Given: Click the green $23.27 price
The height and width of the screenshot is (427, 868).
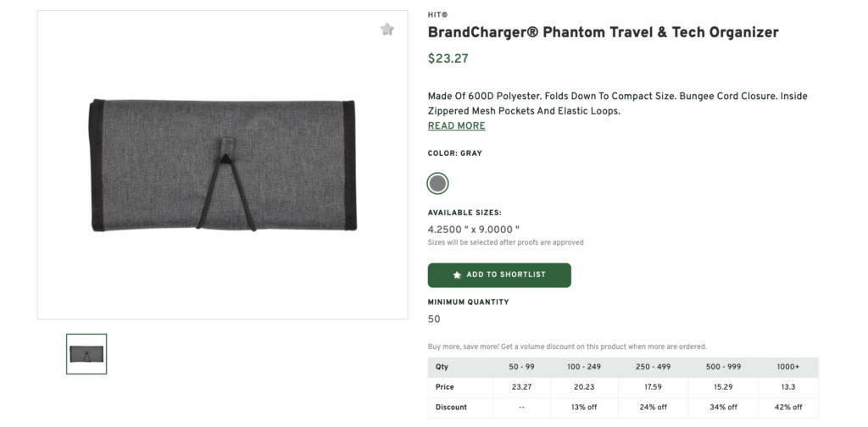Looking at the screenshot, I should coord(448,59).
